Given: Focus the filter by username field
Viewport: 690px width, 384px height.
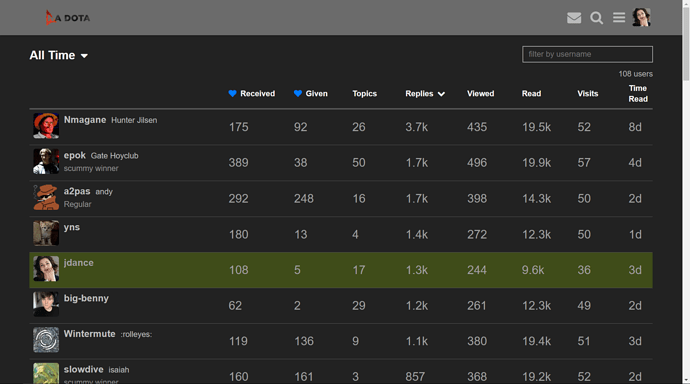Looking at the screenshot, I should click(587, 54).
